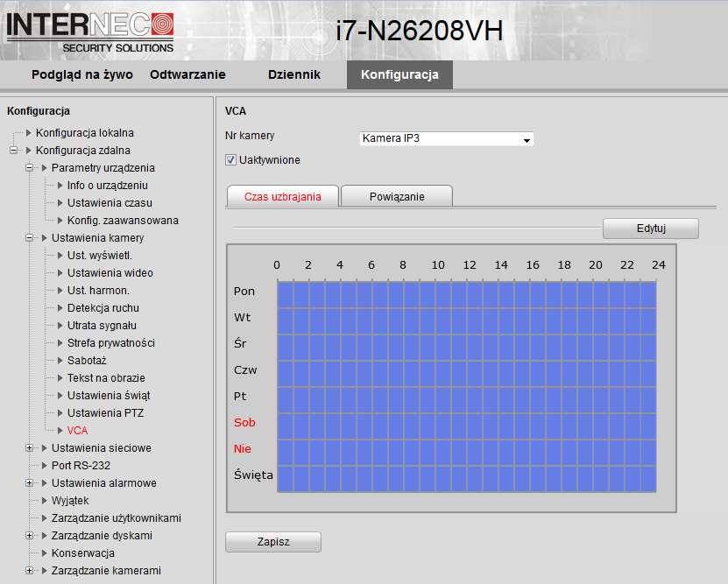Click the arrow icon beside Port RS-232
The height and width of the screenshot is (584, 728).
click(x=45, y=465)
